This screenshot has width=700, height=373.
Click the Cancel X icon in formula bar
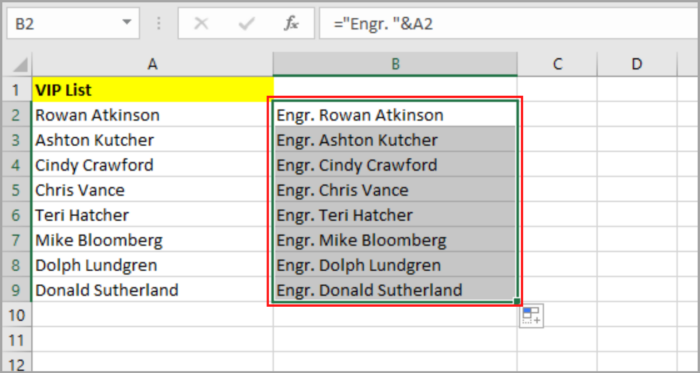[x=202, y=24]
